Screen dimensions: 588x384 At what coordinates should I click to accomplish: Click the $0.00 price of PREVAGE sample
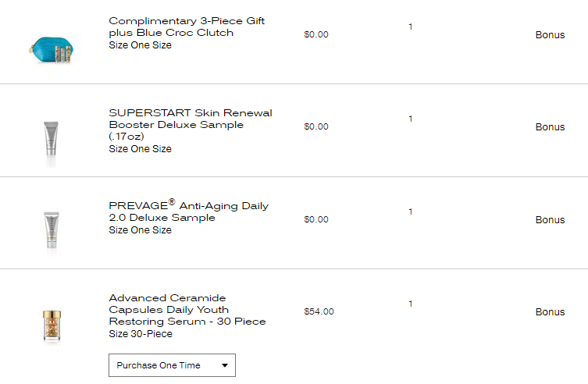[x=316, y=219]
